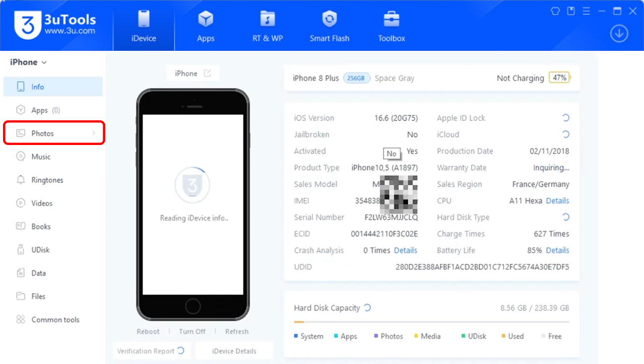Click the rename icon next to the iPhone name
Image resolution: width=644 pixels, height=364 pixels.
[207, 72]
